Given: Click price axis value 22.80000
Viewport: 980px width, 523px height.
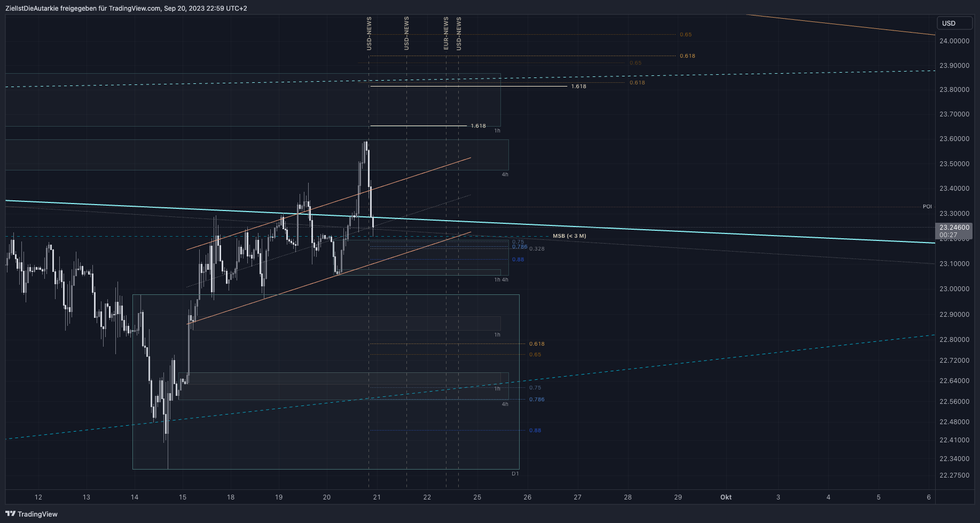Looking at the screenshot, I should point(954,340).
